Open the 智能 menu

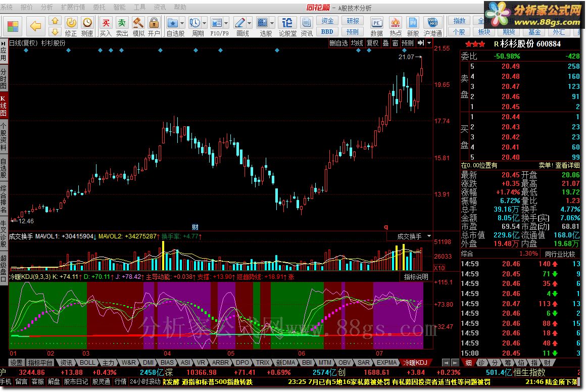pyautogui.click(x=119, y=7)
